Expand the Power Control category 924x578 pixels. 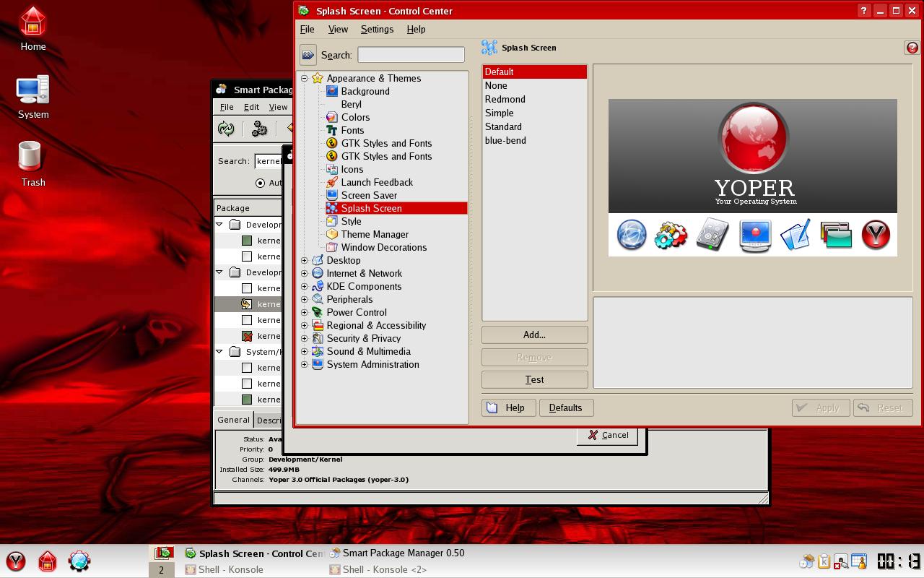pos(305,312)
